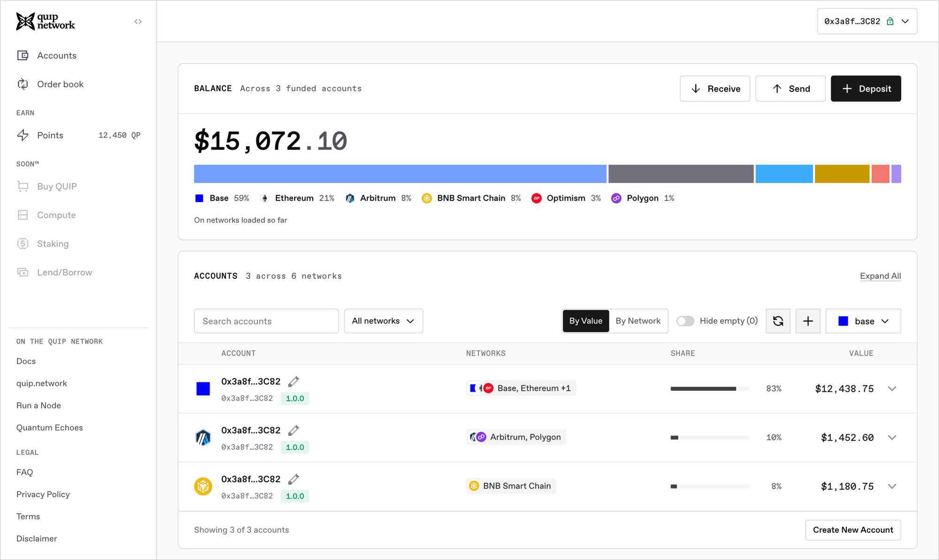The width and height of the screenshot is (939, 560).
Task: Open Order book in the sidebar
Action: [60, 84]
